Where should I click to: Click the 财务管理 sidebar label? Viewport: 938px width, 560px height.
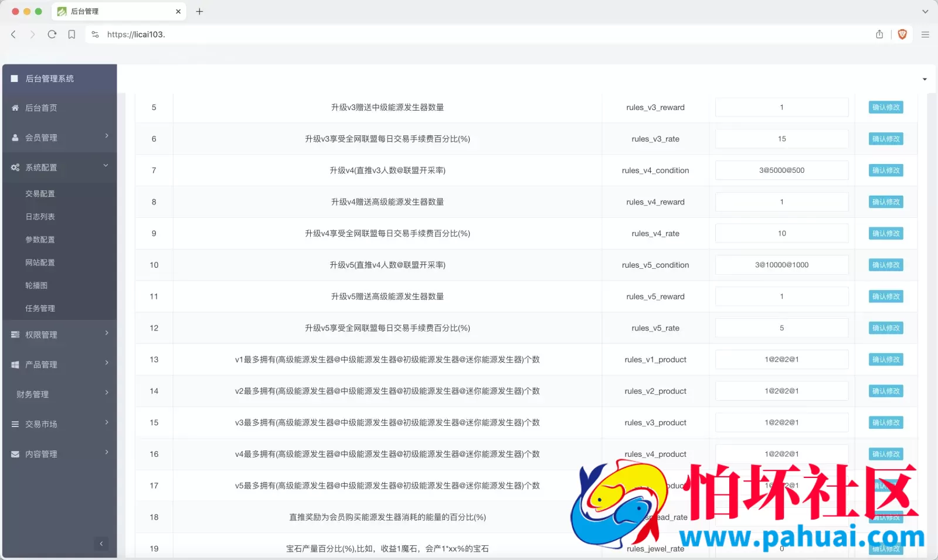tap(33, 395)
